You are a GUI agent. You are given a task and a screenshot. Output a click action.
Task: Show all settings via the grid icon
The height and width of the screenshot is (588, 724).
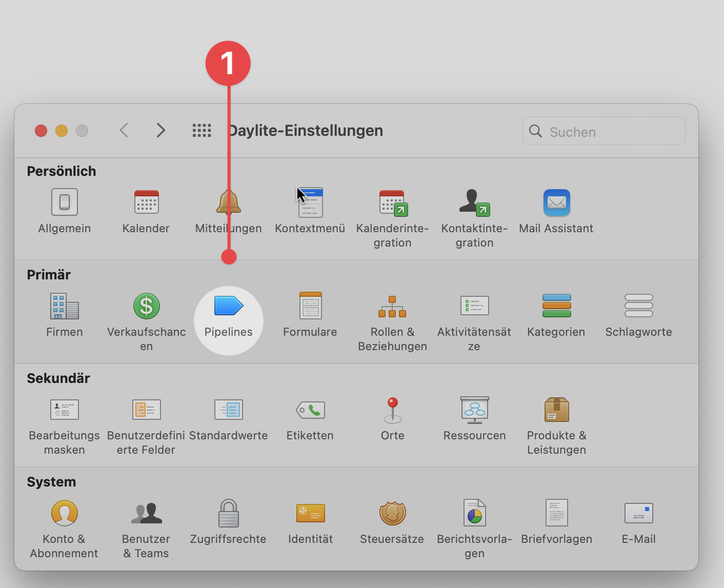pos(202,130)
